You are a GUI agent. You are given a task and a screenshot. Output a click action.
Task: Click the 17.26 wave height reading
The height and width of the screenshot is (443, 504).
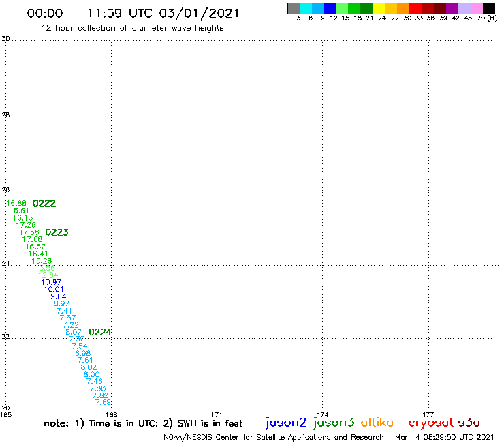[26, 225]
